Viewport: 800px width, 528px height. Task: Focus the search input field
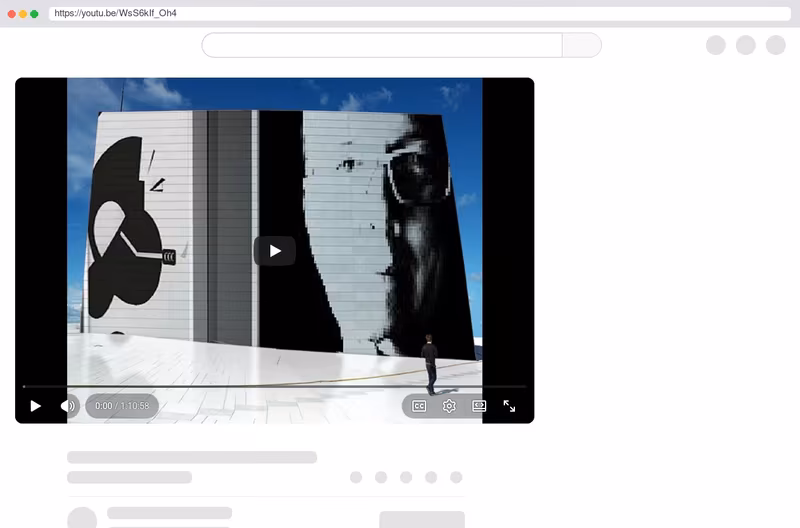(382, 45)
